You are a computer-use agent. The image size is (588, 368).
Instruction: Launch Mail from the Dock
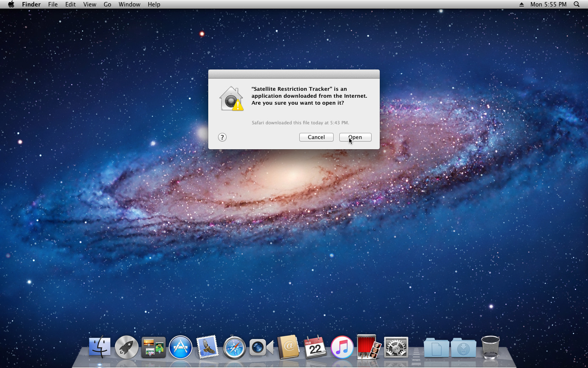point(207,347)
